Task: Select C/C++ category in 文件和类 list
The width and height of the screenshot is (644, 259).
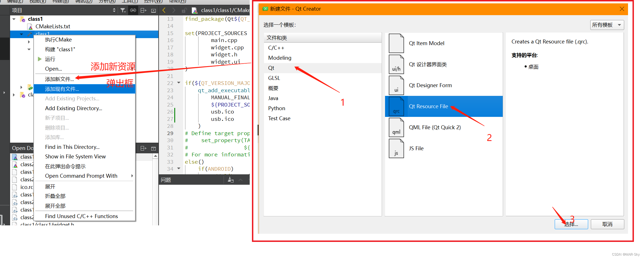Action: click(x=323, y=48)
